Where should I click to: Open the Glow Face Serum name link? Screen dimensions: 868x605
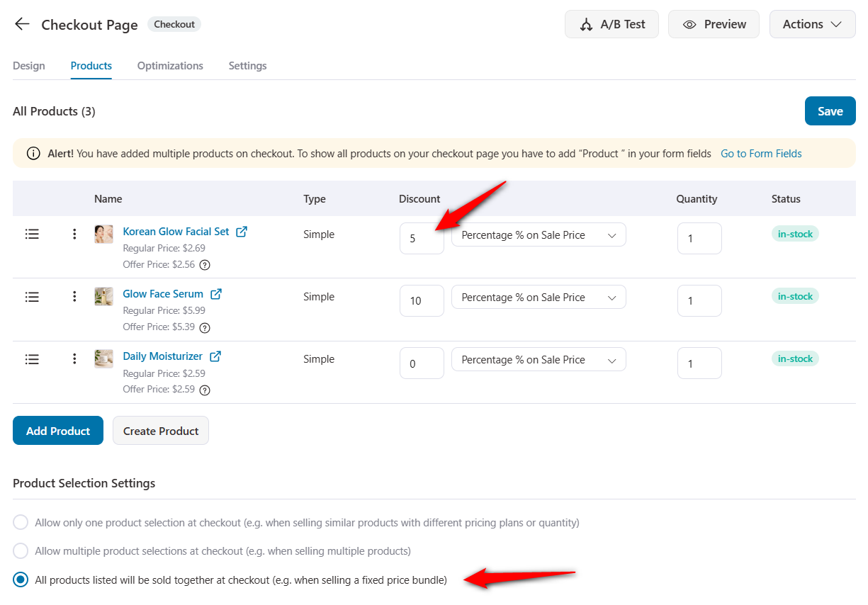point(163,293)
